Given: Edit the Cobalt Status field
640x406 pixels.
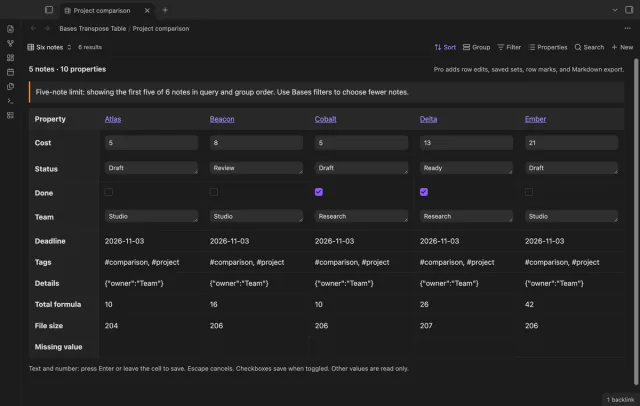Looking at the screenshot, I should coord(361,168).
